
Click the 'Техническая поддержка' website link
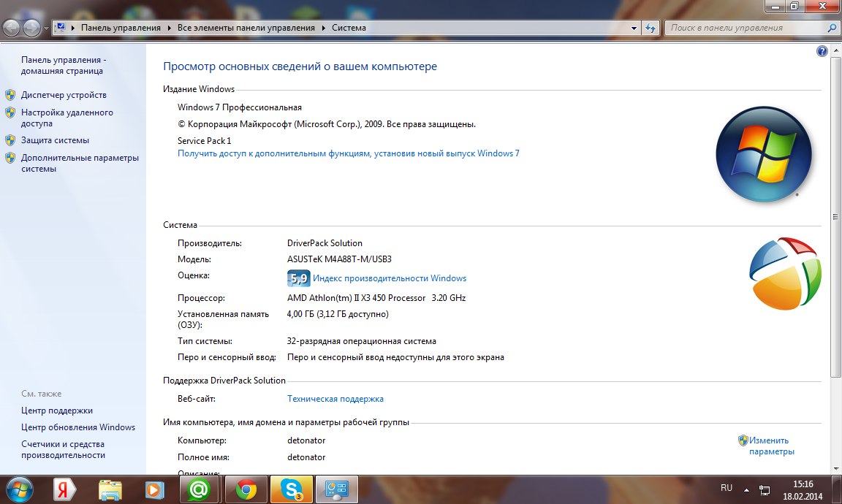pyautogui.click(x=335, y=399)
